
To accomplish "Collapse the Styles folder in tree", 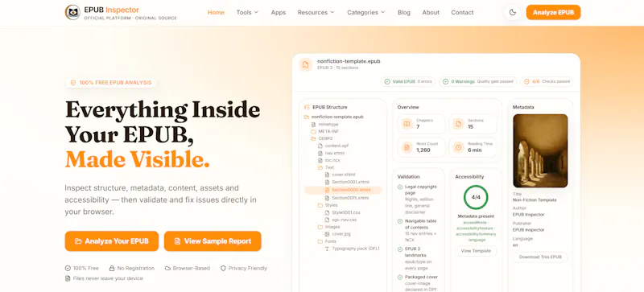I will [x=320, y=205].
